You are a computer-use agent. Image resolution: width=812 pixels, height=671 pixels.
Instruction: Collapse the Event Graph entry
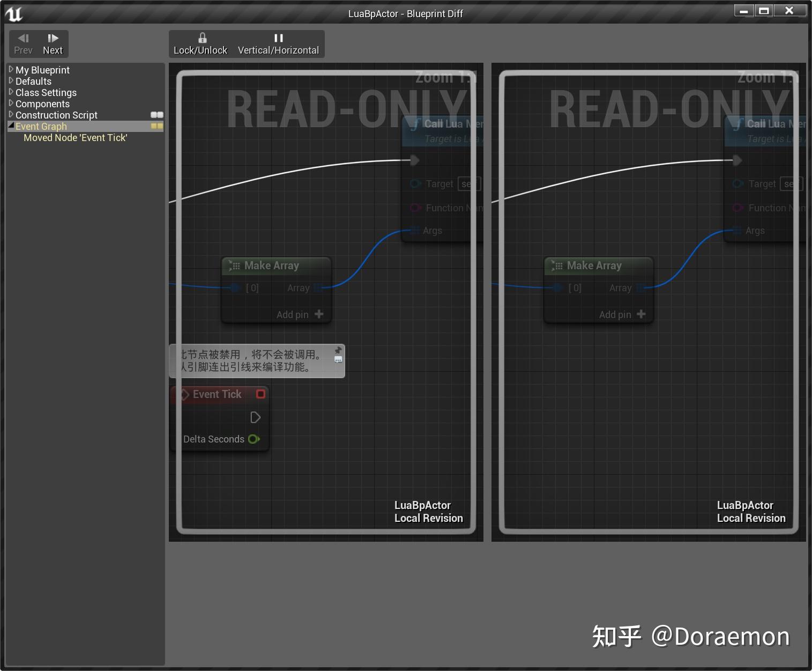click(11, 126)
